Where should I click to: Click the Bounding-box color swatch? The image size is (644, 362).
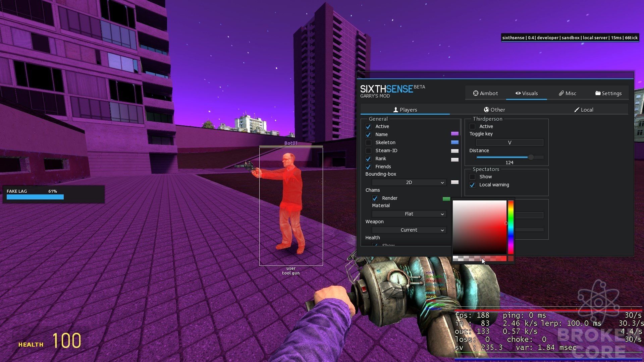(455, 182)
